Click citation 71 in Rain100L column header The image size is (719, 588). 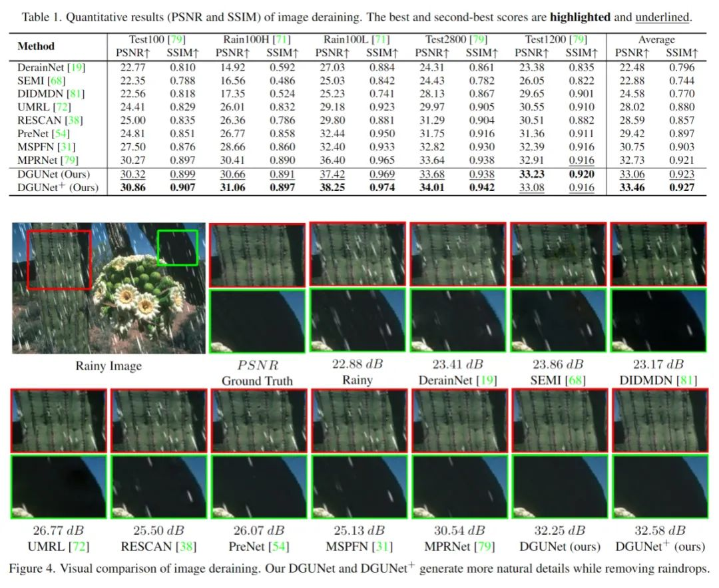tap(381, 39)
